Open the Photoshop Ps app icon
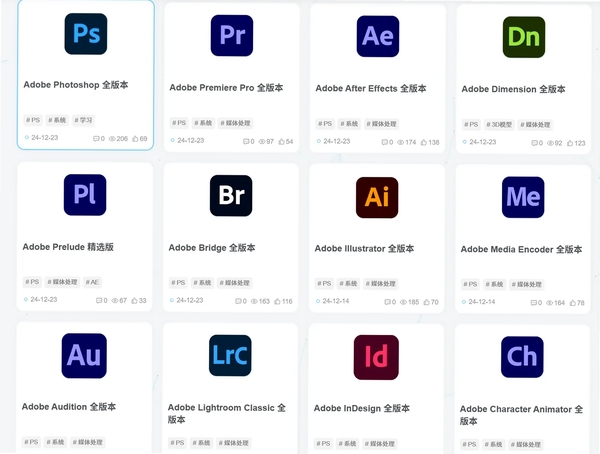This screenshot has width=600, height=454. click(86, 34)
